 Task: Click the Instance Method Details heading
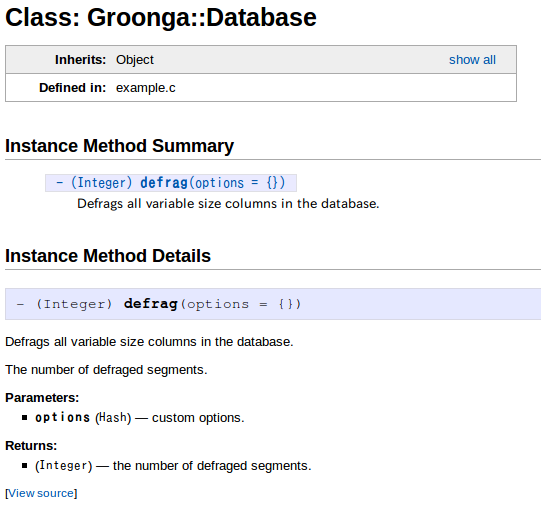point(108,256)
